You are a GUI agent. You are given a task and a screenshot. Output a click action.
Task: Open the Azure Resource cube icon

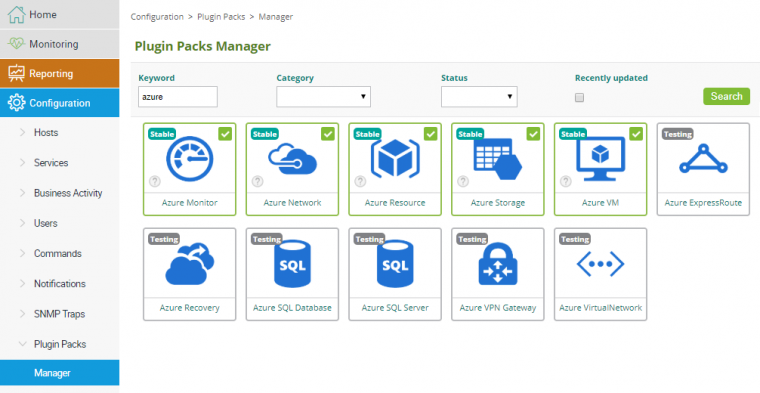(x=395, y=158)
